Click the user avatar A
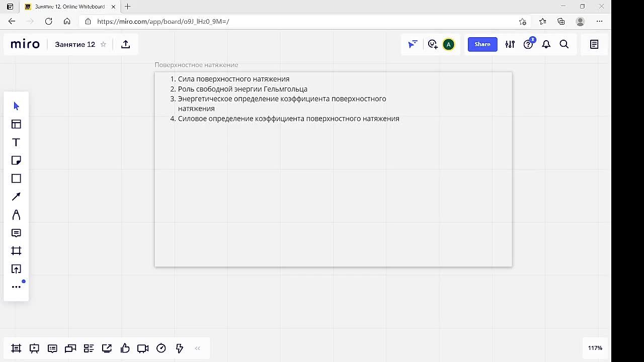This screenshot has height=362, width=644. point(448,44)
